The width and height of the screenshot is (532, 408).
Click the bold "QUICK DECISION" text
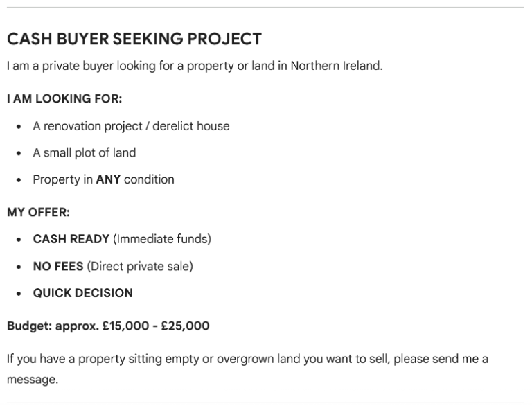[83, 293]
